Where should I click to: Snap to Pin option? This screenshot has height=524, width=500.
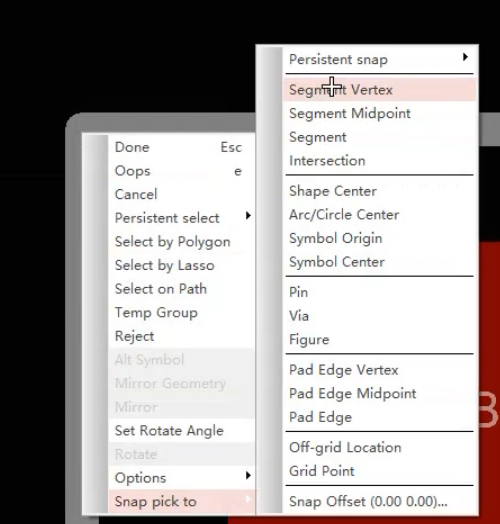coord(379,292)
